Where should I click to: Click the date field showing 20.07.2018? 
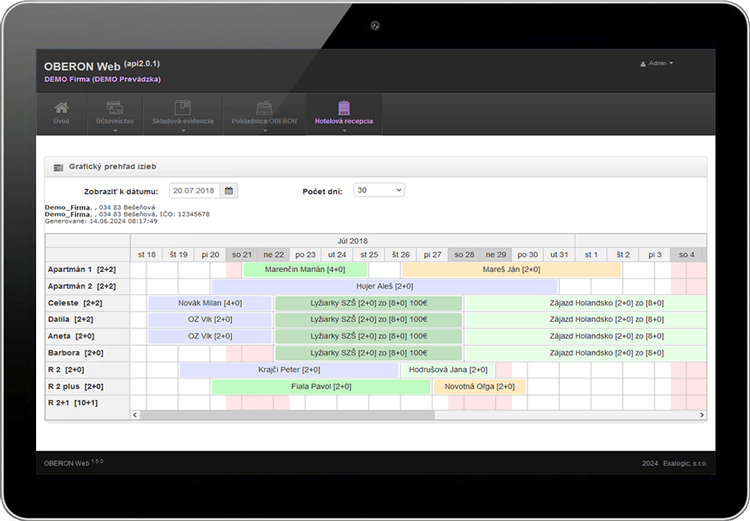[195, 190]
